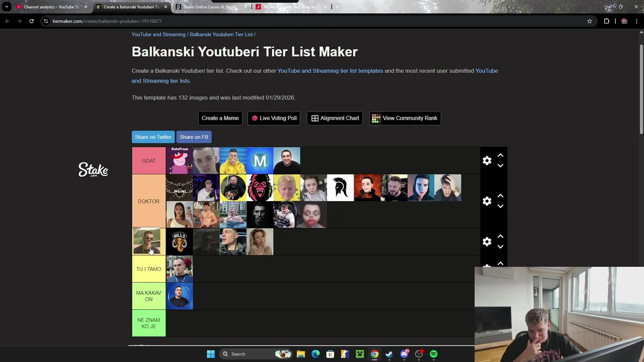Move GOAT row up with arrow
644x362 pixels.
tap(500, 156)
